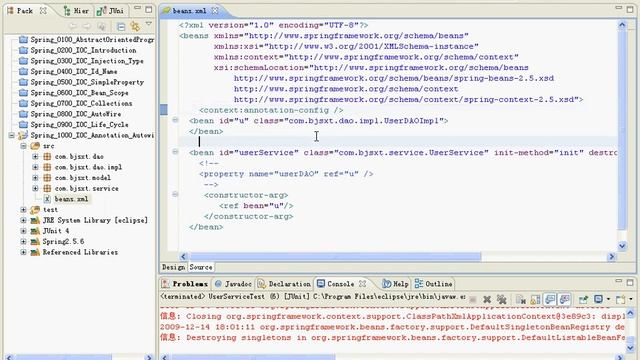Close the beans.xml editor tab
This screenshot has height=360, width=640.
[x=215, y=11]
